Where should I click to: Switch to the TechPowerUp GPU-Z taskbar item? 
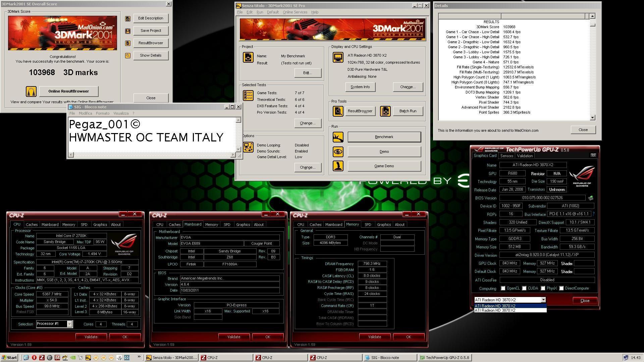coord(444,358)
